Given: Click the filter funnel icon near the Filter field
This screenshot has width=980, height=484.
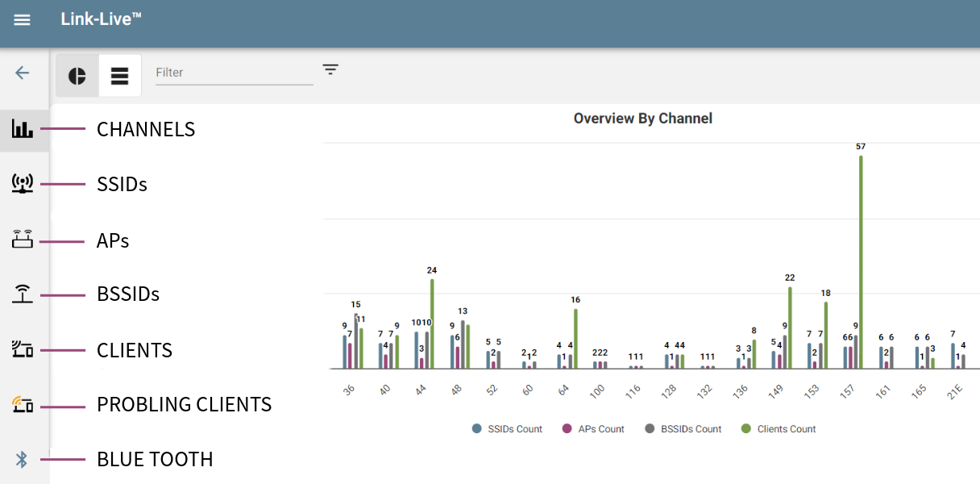Looking at the screenshot, I should 330,69.
